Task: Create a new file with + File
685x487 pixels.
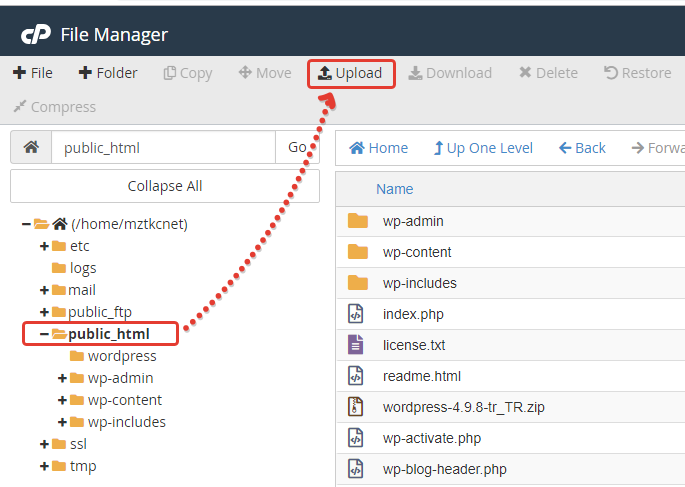Action: click(x=33, y=73)
